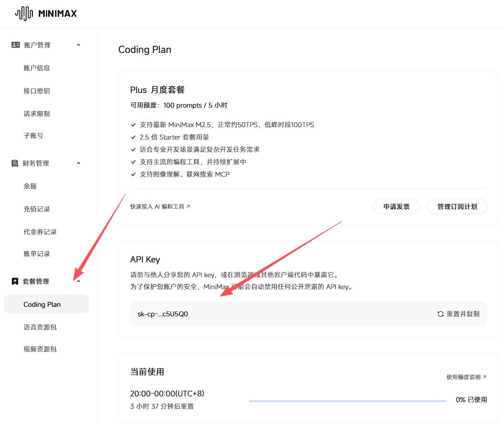Click the Plus 月度套餐 heading
Viewport: 504px width, 424px height.
click(x=157, y=90)
